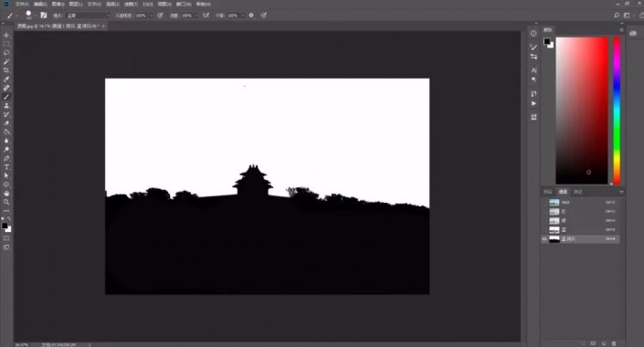Open the workspace switcher icon
The height and width of the screenshot is (347, 644).
pyautogui.click(x=627, y=16)
